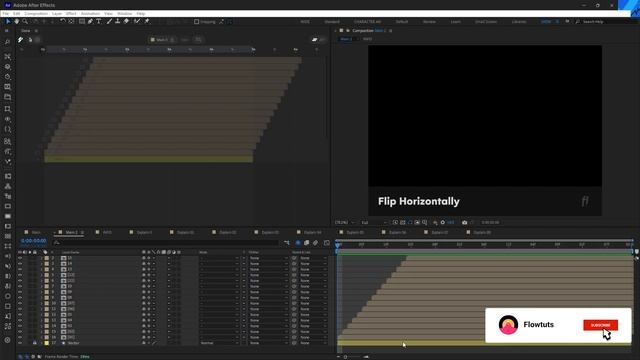Click the blue round shy-layers icon in timeline
Viewport: 640px width, 360px height.
pos(298,243)
